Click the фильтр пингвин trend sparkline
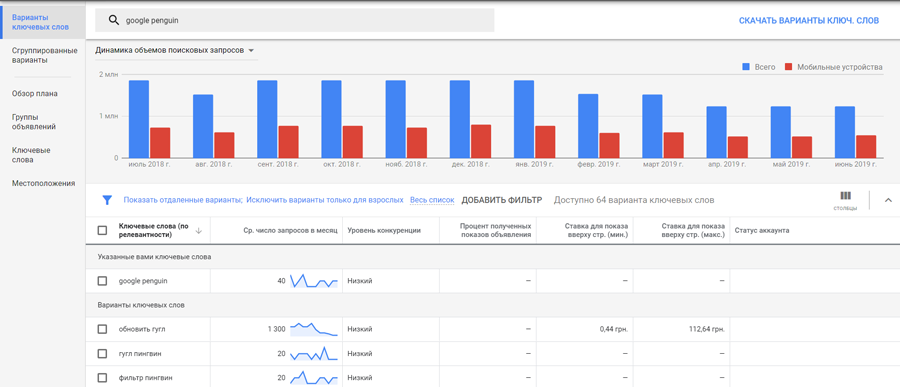Image resolution: width=900 pixels, height=387 pixels. pyautogui.click(x=314, y=378)
